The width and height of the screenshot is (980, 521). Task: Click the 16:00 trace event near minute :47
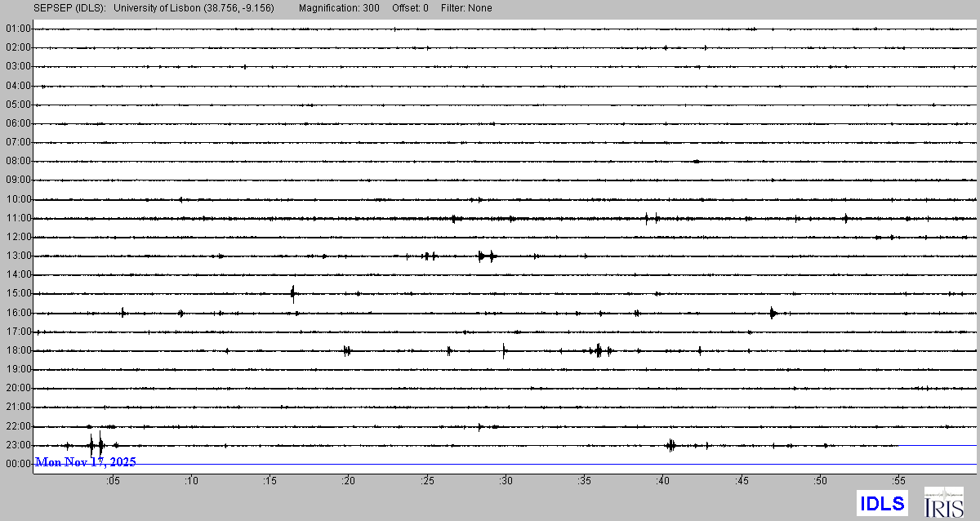pyautogui.click(x=772, y=312)
